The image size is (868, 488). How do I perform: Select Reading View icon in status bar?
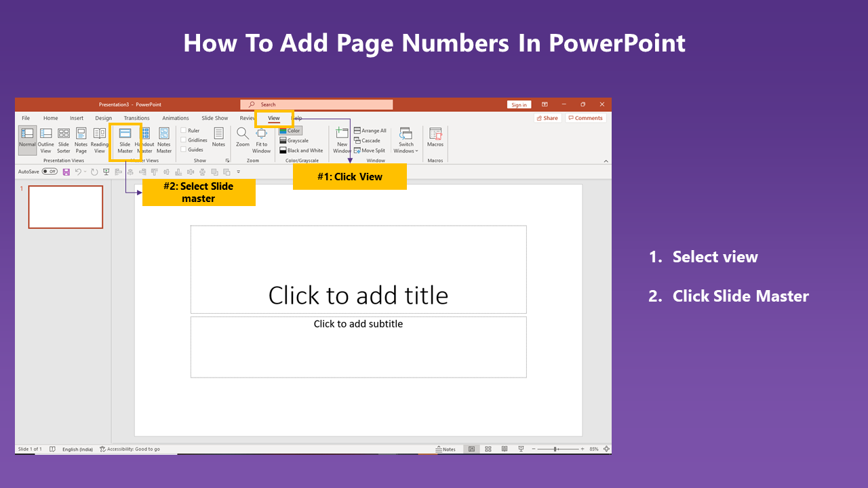505,449
